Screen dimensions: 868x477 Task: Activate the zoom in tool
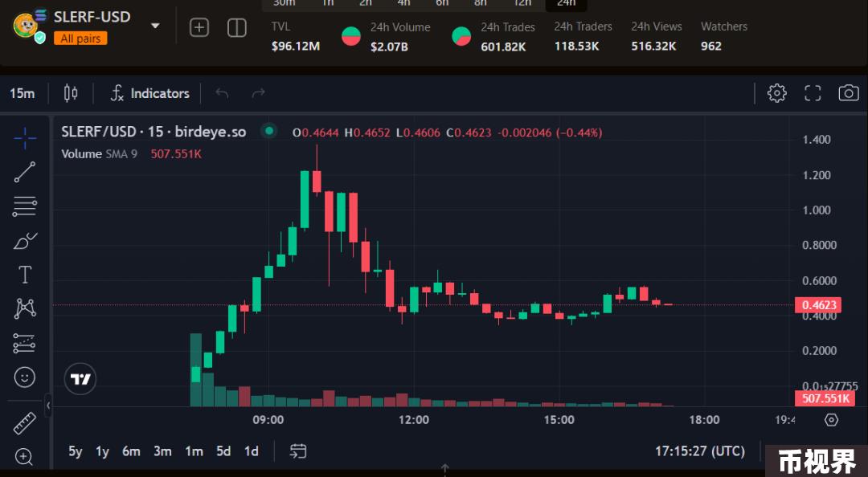24,457
